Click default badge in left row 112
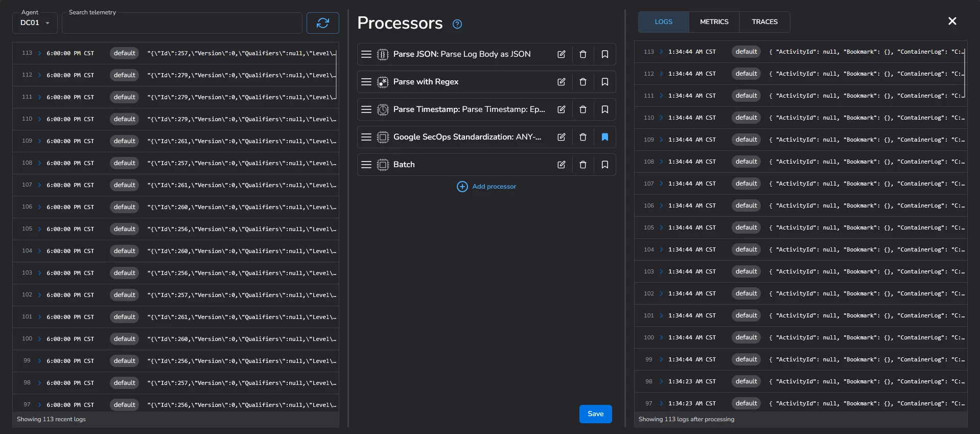Image resolution: width=980 pixels, height=434 pixels. (x=125, y=75)
